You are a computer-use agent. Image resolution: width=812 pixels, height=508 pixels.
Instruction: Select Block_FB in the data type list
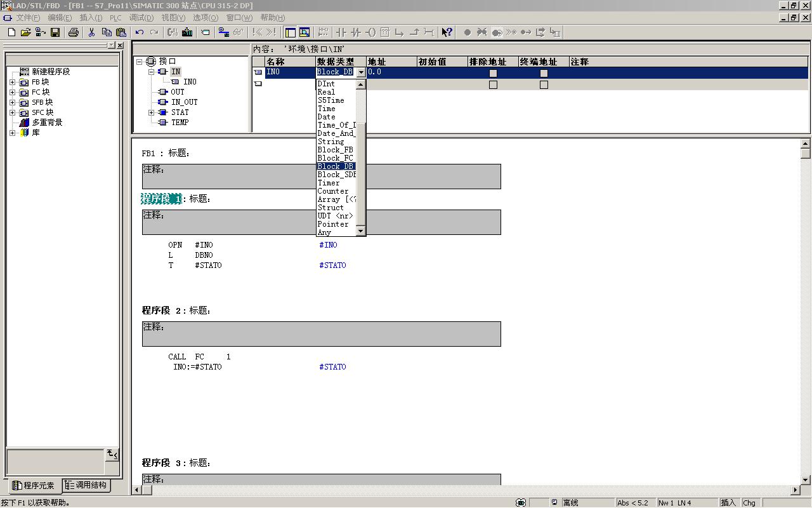pos(336,150)
